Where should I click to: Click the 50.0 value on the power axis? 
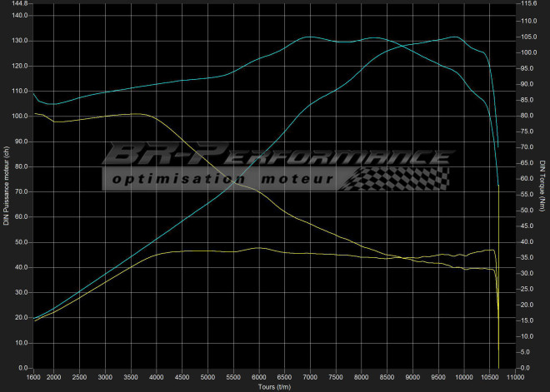21,242
